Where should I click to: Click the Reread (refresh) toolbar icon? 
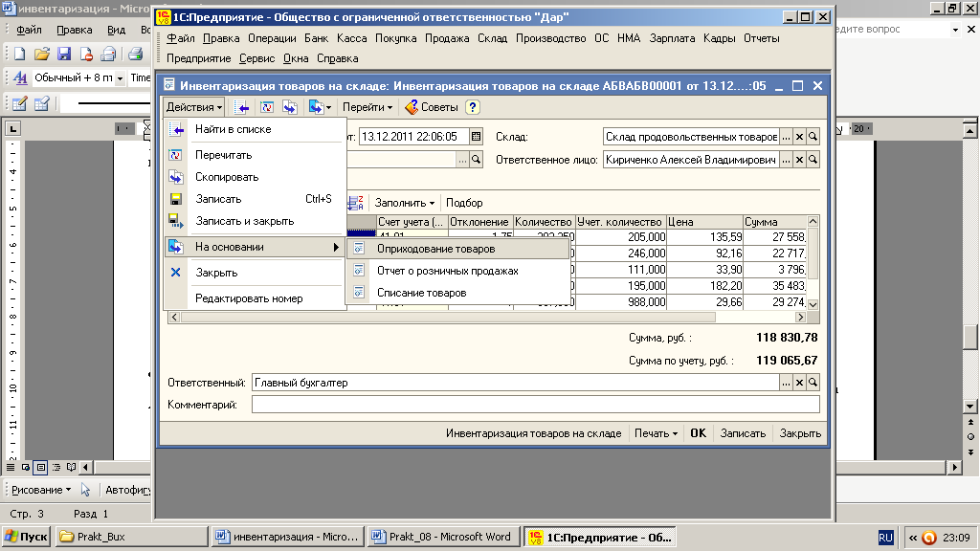tap(267, 107)
